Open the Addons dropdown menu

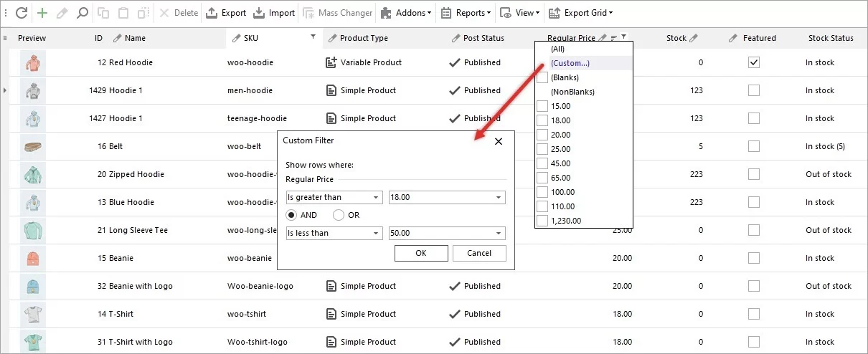(x=406, y=13)
